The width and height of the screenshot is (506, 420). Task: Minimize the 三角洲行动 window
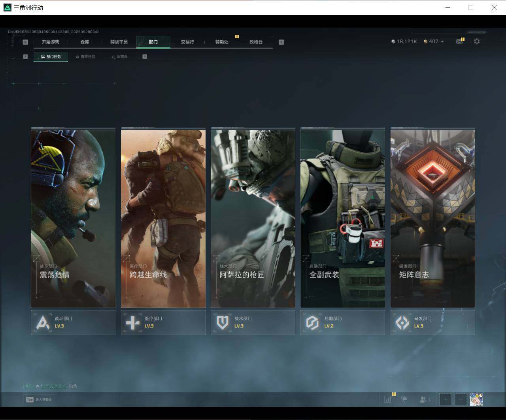pos(448,8)
